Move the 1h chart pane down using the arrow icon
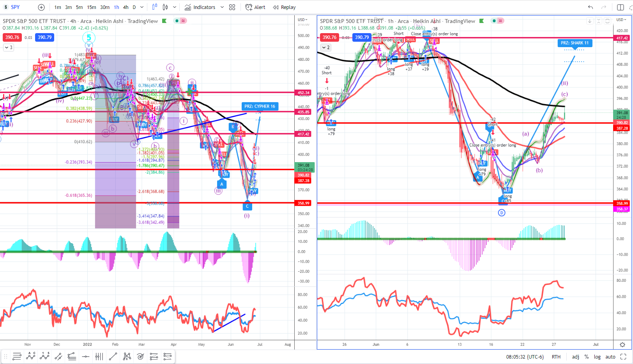This screenshot has height=364, width=633. tap(590, 21)
